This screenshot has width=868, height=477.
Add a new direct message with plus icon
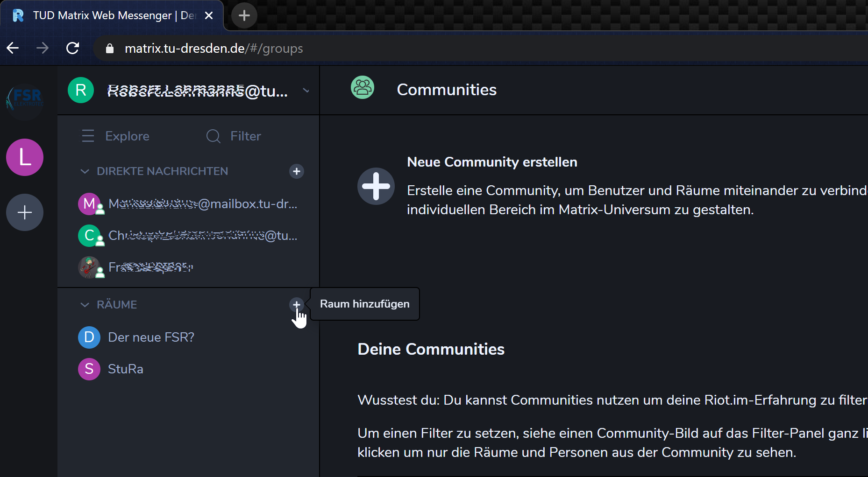tap(296, 171)
